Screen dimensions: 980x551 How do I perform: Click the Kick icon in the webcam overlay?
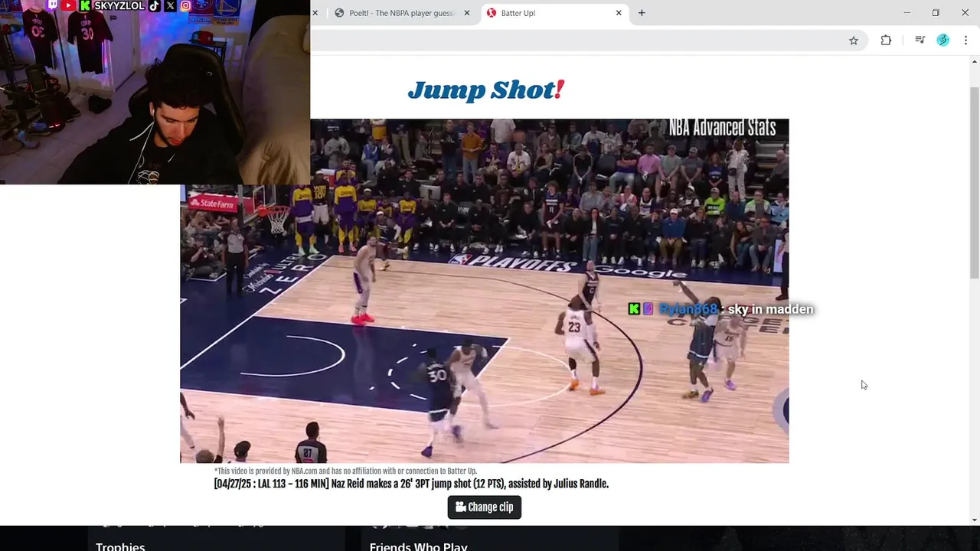coord(85,5)
